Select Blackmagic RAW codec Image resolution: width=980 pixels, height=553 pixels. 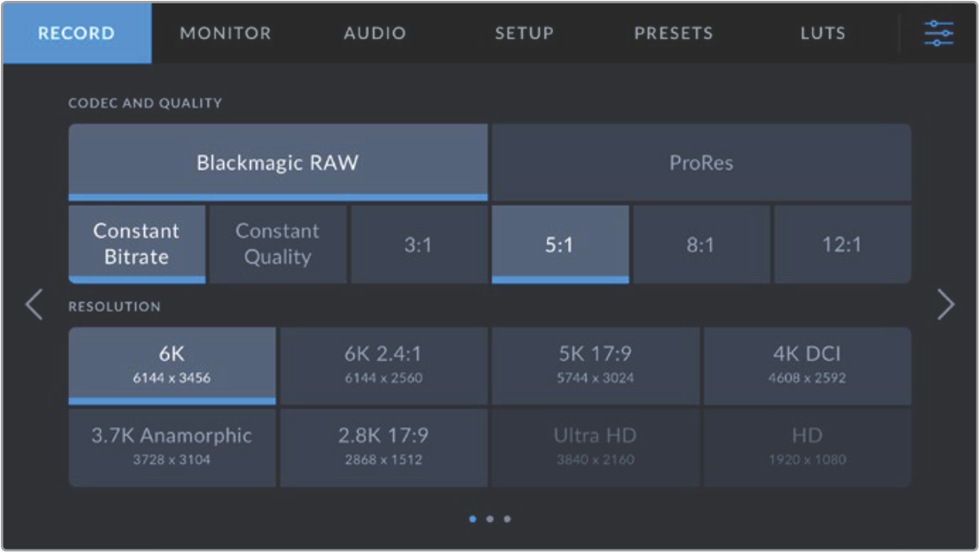[278, 163]
